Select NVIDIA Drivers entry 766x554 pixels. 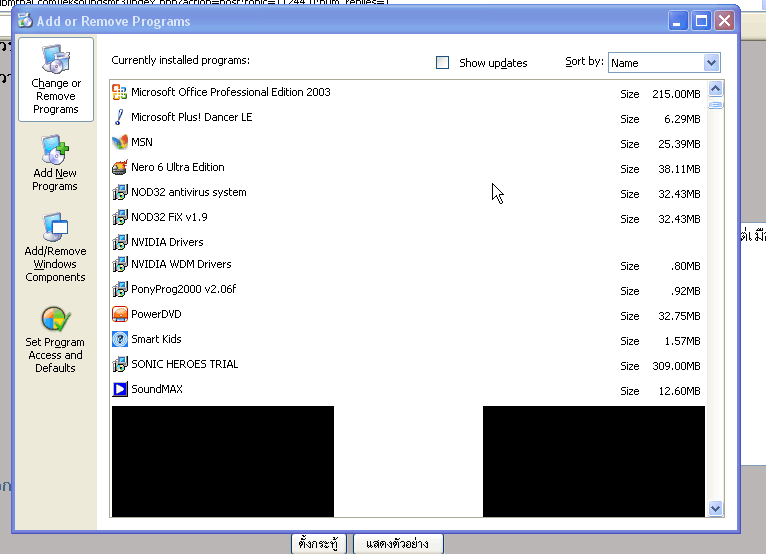pyautogui.click(x=408, y=242)
